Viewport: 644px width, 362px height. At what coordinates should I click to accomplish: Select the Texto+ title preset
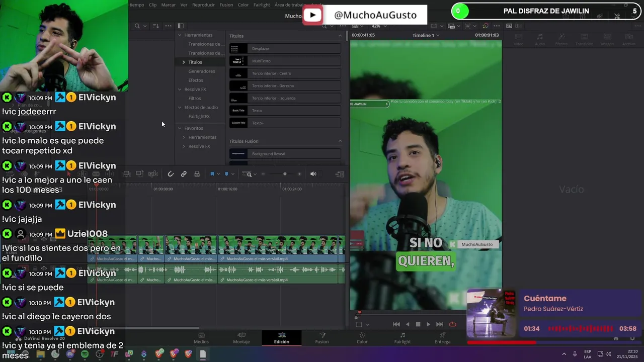285,123
